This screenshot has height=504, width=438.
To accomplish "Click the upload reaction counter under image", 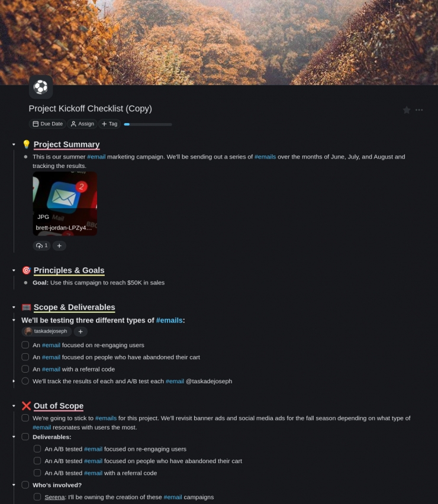I will [41, 245].
